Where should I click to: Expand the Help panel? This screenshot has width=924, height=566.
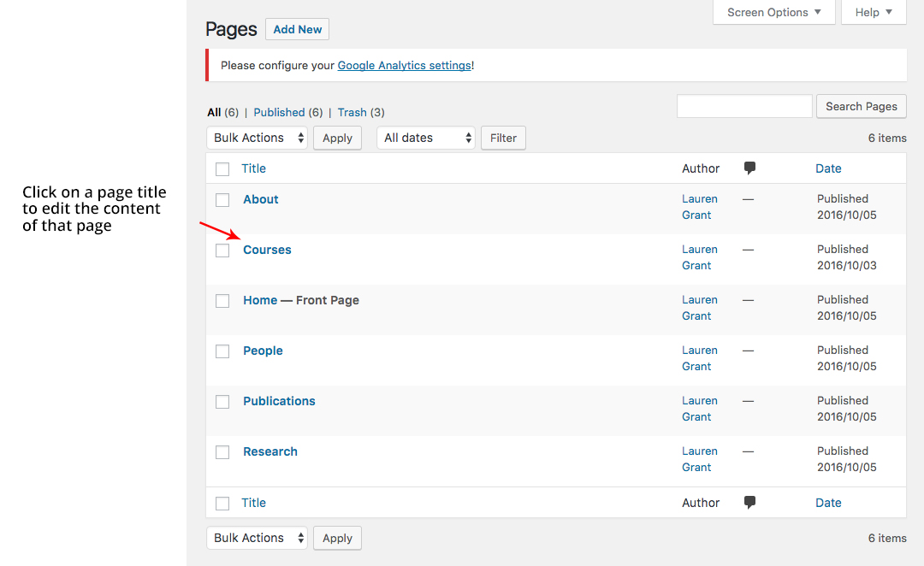pos(873,12)
